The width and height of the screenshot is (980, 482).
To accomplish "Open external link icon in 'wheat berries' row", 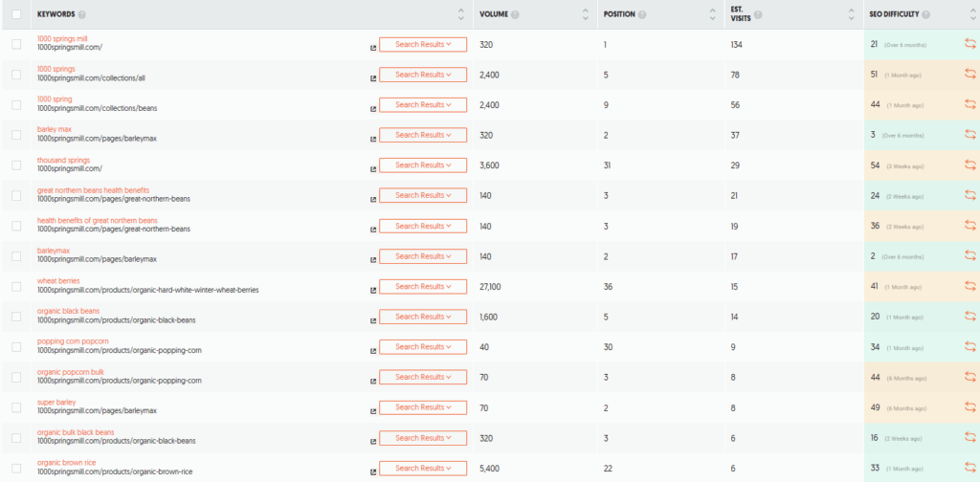I will click(373, 291).
